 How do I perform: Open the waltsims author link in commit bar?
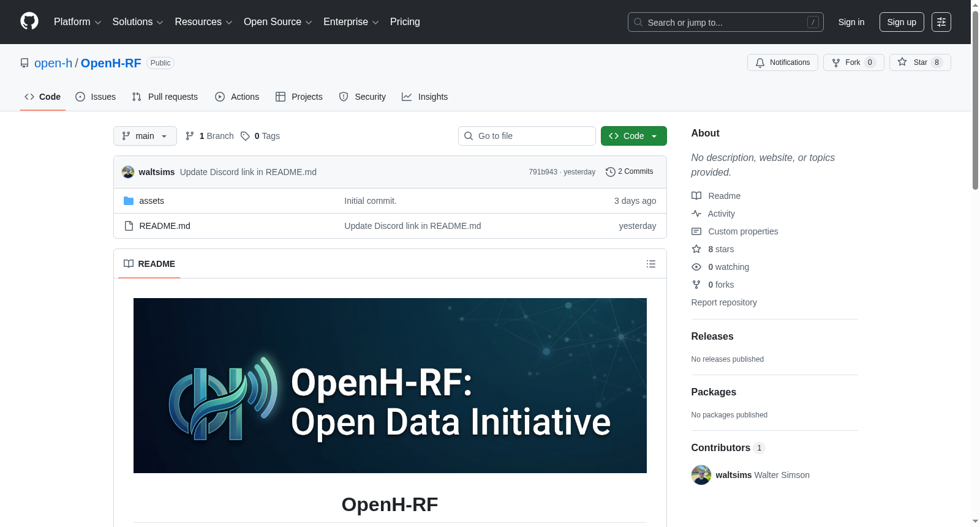pyautogui.click(x=157, y=172)
